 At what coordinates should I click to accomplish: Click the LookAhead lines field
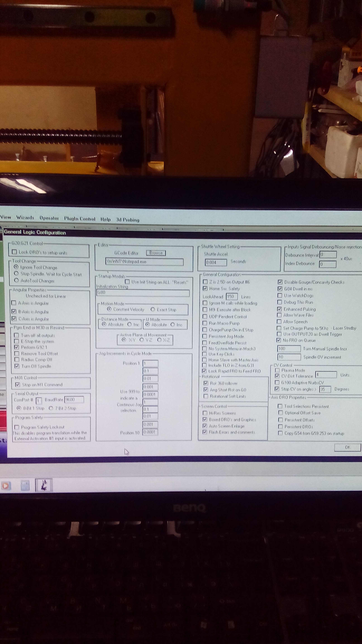[x=231, y=297]
